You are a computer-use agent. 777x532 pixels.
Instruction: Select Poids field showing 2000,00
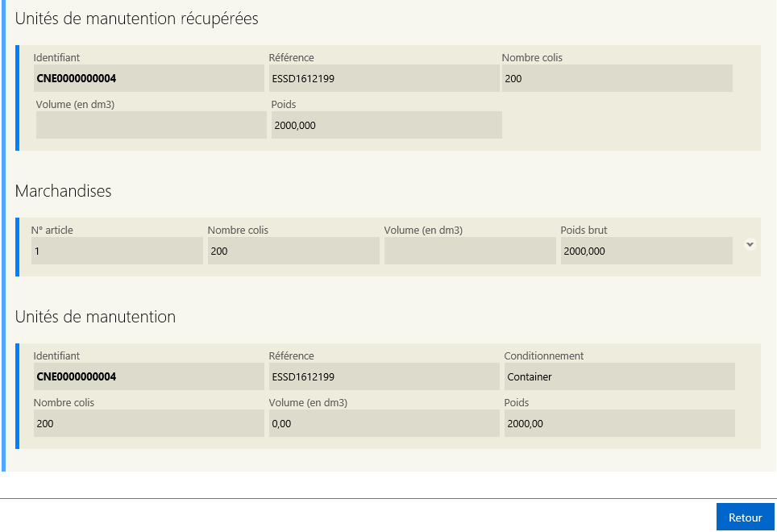[619, 423]
